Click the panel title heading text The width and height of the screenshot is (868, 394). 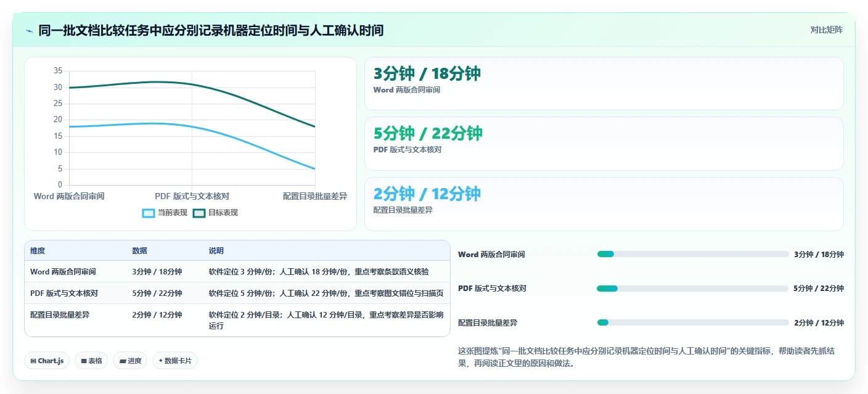coord(211,30)
